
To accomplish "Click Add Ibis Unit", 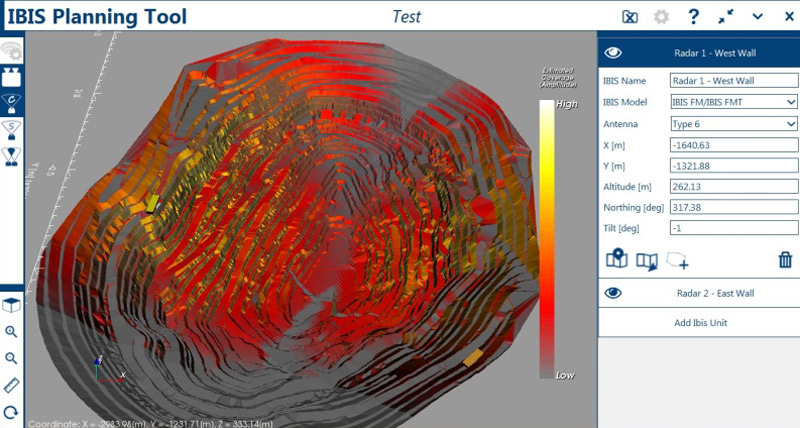I will click(698, 323).
